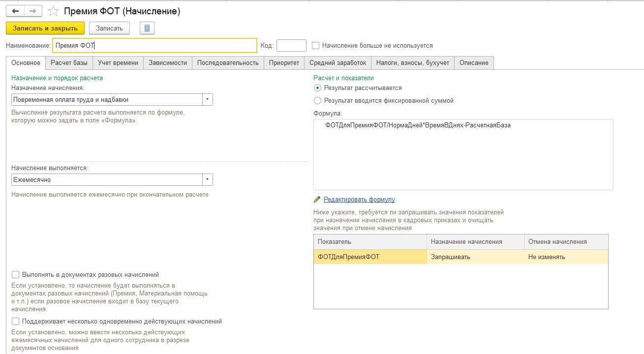Click the 'Записать' button
This screenshot has height=354, width=644.
(109, 28)
